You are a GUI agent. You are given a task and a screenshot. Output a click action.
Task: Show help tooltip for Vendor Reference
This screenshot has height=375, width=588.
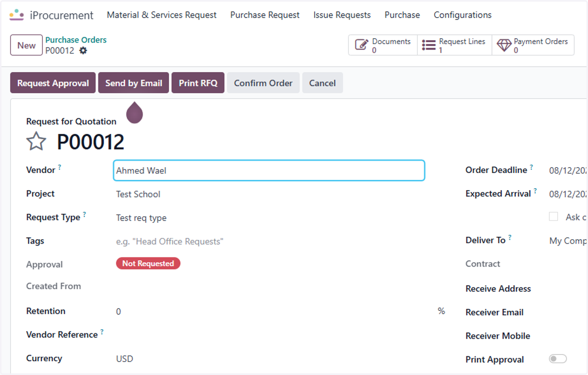102,332
